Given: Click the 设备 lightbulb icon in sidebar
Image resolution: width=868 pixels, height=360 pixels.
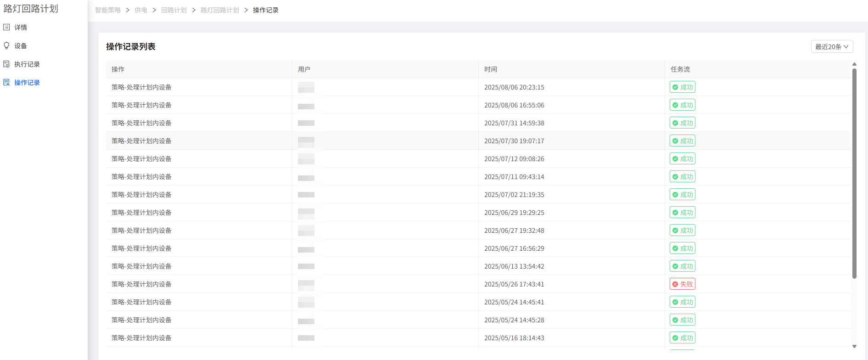Looking at the screenshot, I should point(6,45).
